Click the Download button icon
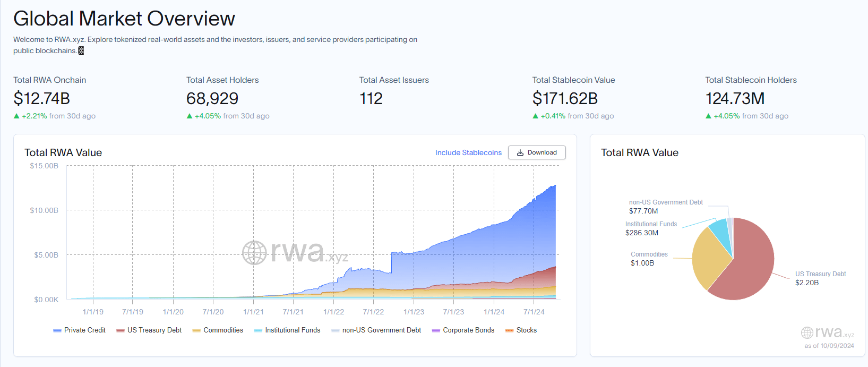This screenshot has width=868, height=367. click(x=520, y=152)
